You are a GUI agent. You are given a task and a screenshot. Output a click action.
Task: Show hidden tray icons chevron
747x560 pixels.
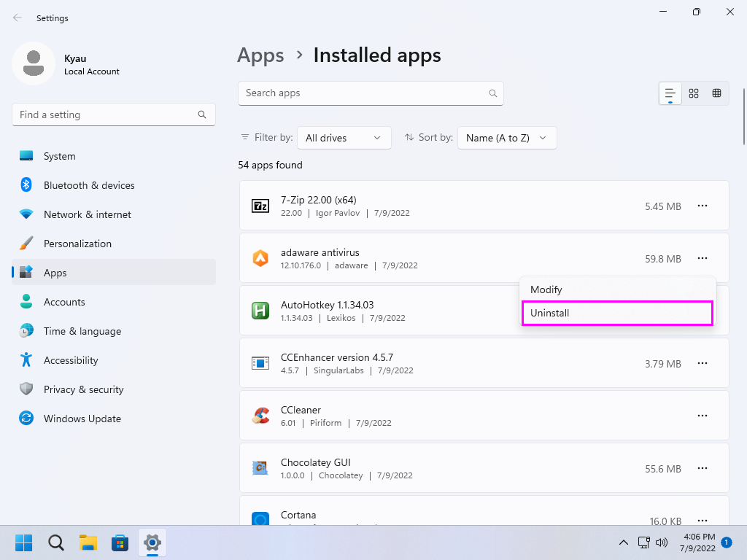[x=623, y=542]
